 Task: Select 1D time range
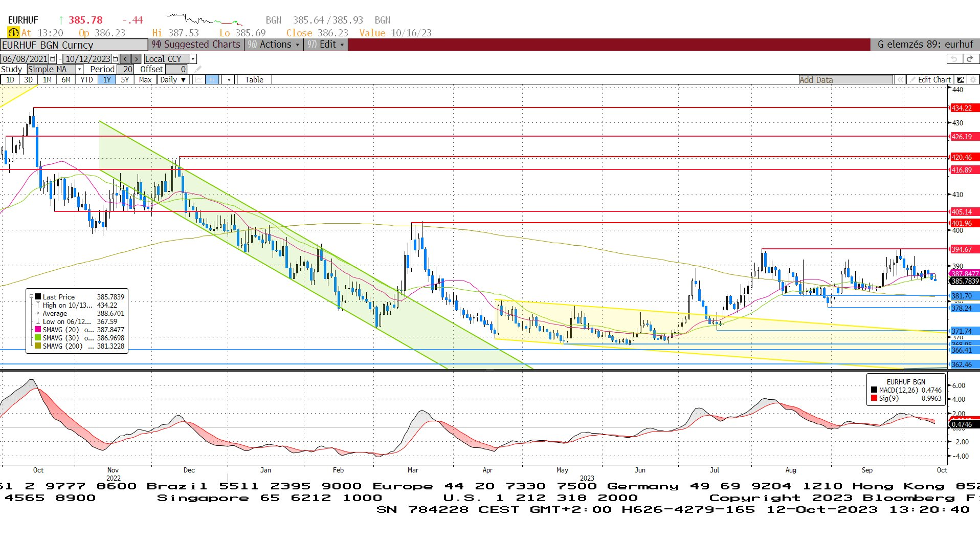[x=10, y=79]
